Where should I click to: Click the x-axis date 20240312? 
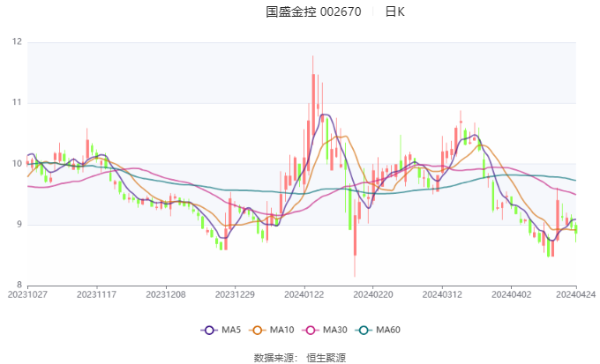[x=442, y=294]
